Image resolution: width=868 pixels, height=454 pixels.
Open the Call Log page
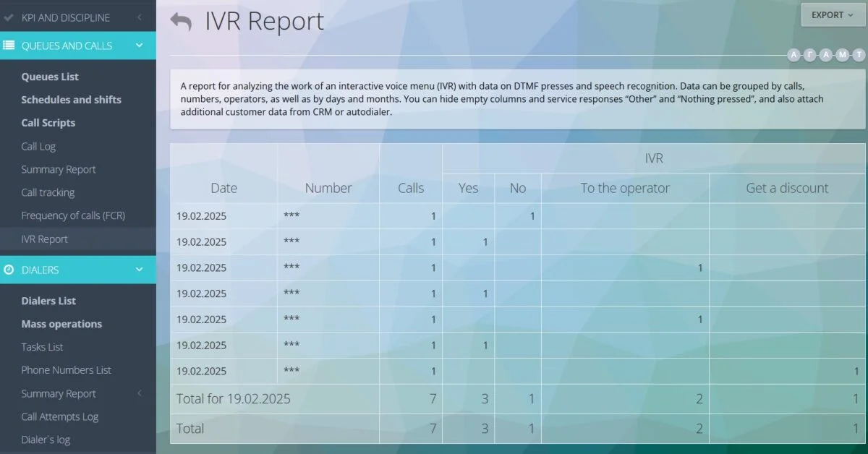38,146
